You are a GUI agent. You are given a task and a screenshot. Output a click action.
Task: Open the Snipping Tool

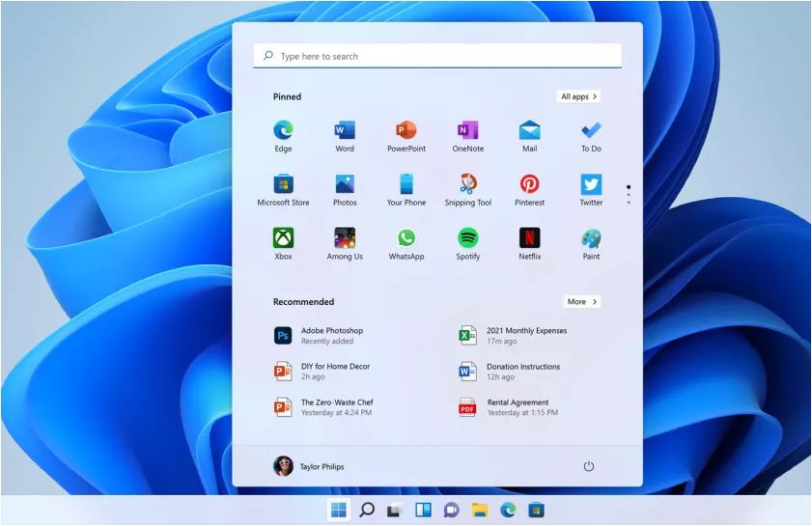[x=467, y=190]
